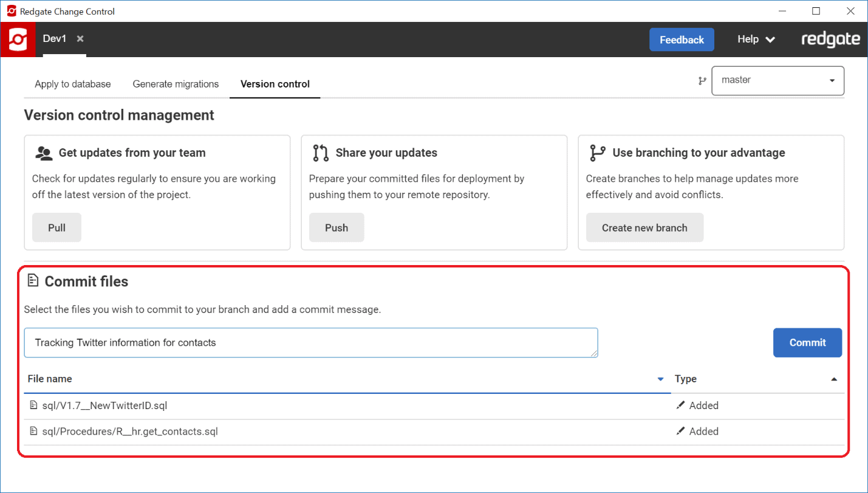Close the Dev1 project tab
The width and height of the screenshot is (868, 493).
(80, 39)
